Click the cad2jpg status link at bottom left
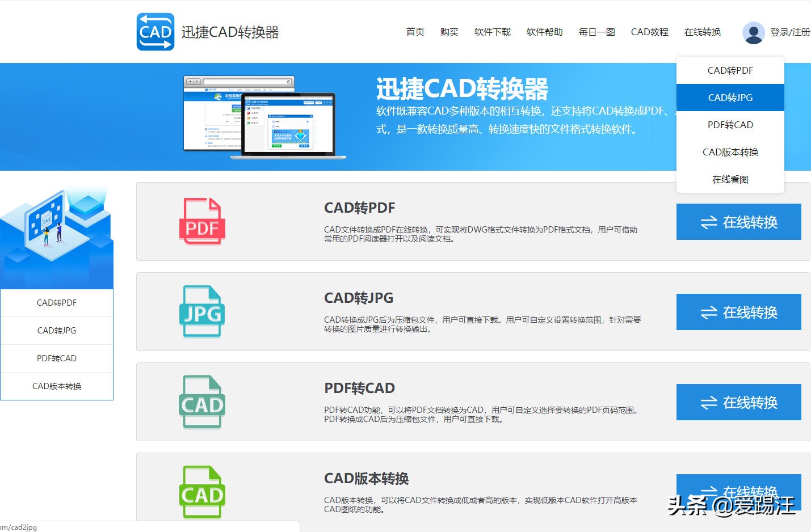This screenshot has height=532, width=811. [x=17, y=527]
